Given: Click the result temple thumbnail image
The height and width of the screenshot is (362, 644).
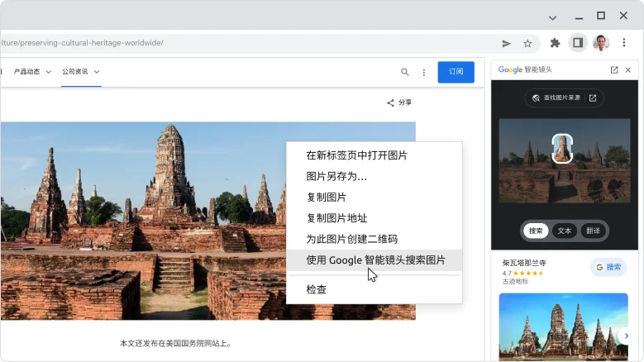Looking at the screenshot, I should (x=564, y=327).
